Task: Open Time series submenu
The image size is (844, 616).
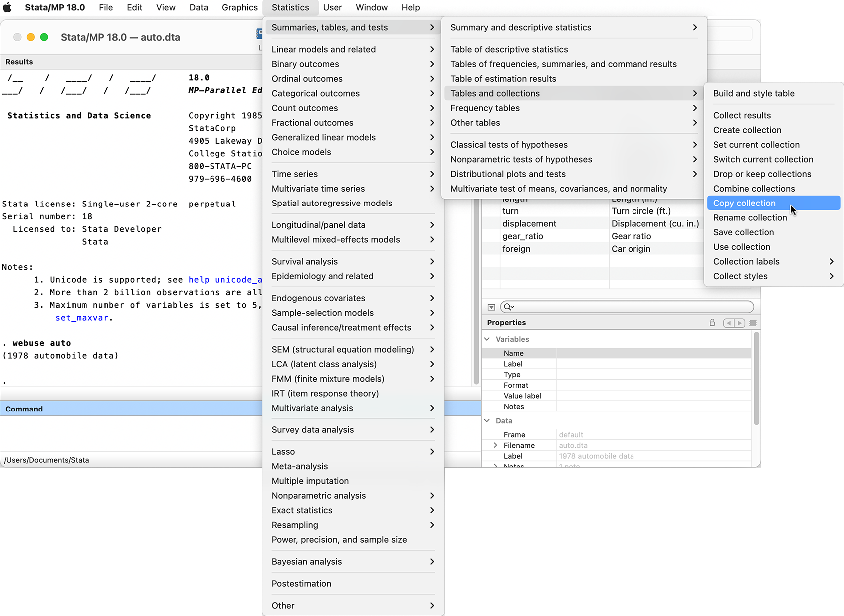Action: (353, 174)
